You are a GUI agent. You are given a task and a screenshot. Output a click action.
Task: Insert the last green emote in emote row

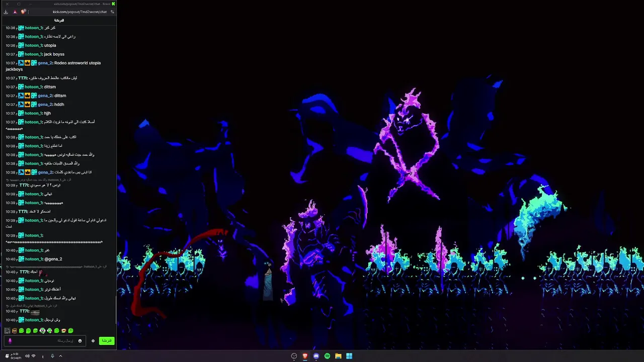[x=70, y=331]
